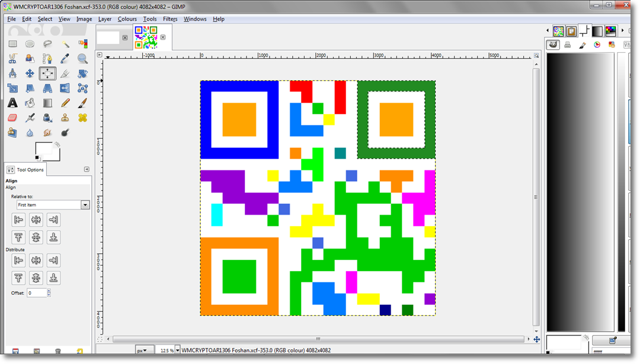
Task: Select the Perspective tool
Action: tap(47, 88)
